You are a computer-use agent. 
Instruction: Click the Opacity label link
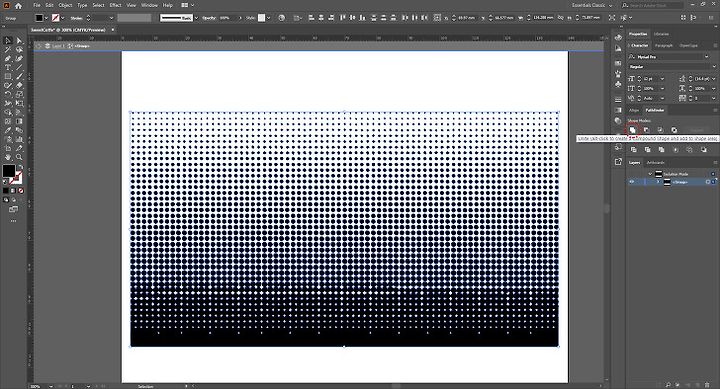tap(209, 18)
